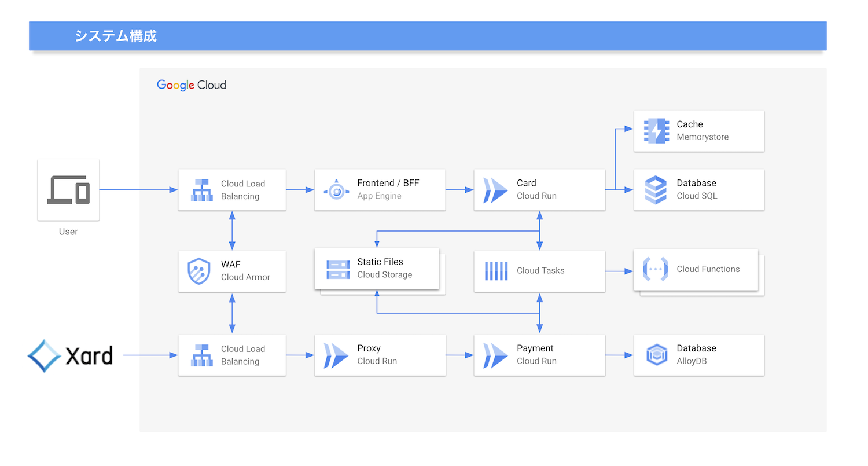Click the Payment Cloud Run icon

(x=495, y=355)
